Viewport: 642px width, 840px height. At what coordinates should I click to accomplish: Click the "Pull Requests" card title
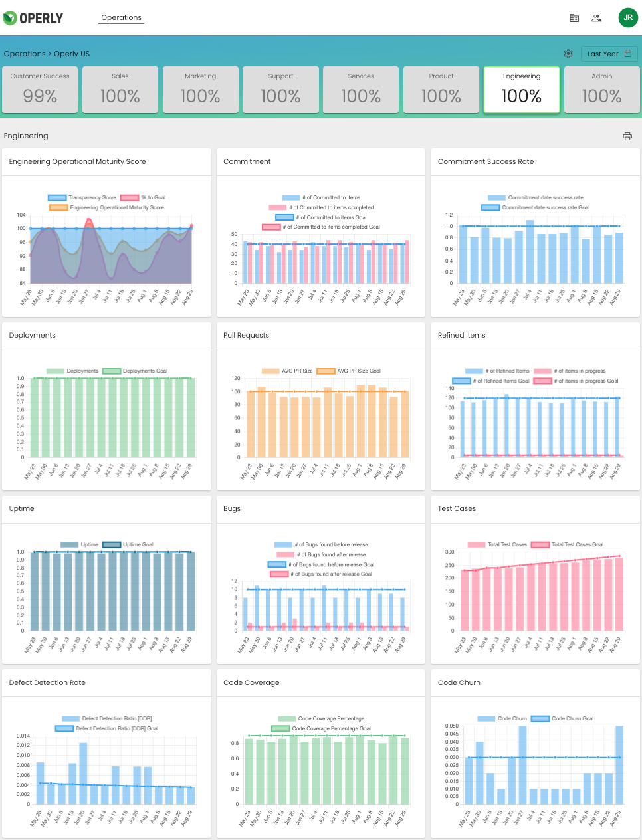[247, 335]
